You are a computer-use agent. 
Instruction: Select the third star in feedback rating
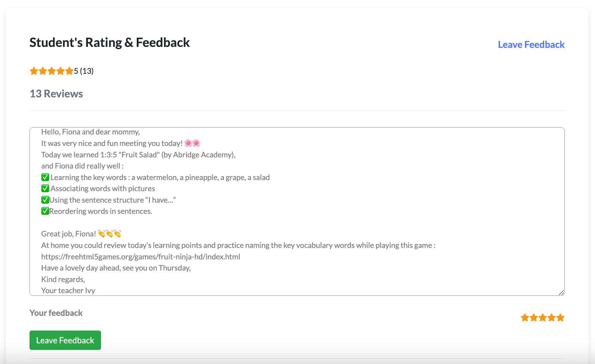(x=543, y=317)
